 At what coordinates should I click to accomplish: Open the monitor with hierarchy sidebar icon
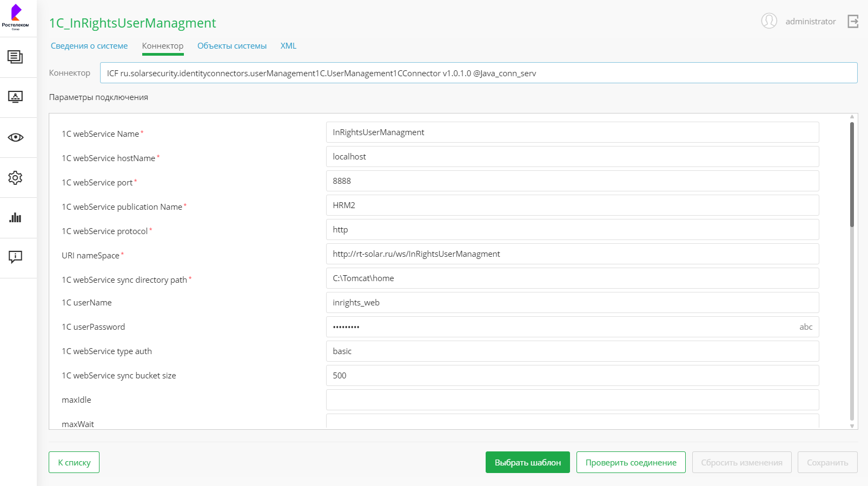(x=15, y=97)
